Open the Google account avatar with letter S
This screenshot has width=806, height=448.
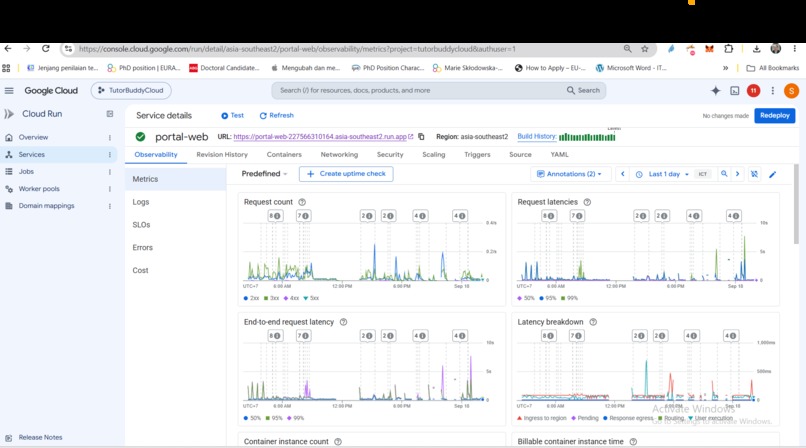click(791, 91)
